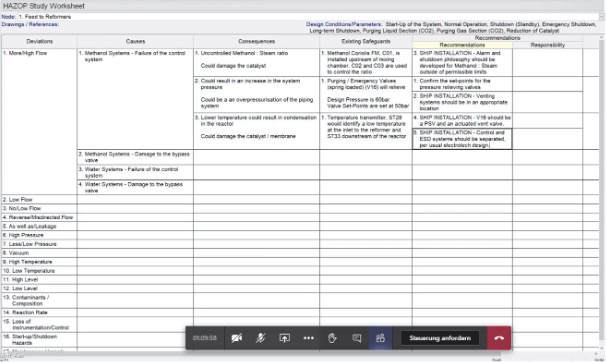Unmute microphone in meeting toolbar

pyautogui.click(x=260, y=338)
